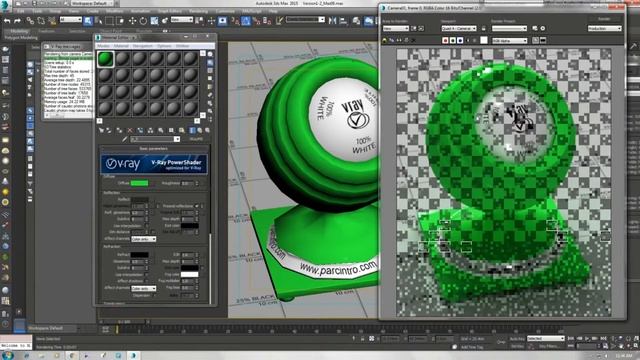Image resolution: width=640 pixels, height=360 pixels.
Task: Toggle the Fresnel reflections checkbox
Action: (x=197, y=206)
